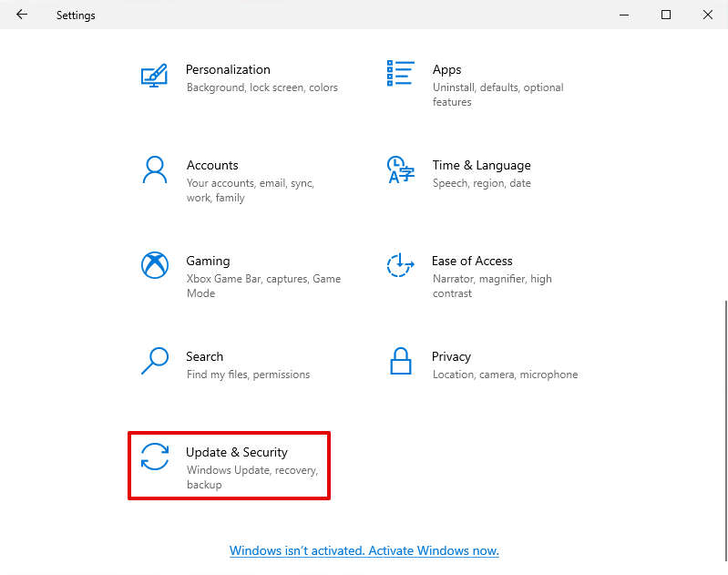Open the Accounts heading
The width and height of the screenshot is (728, 575).
point(212,165)
